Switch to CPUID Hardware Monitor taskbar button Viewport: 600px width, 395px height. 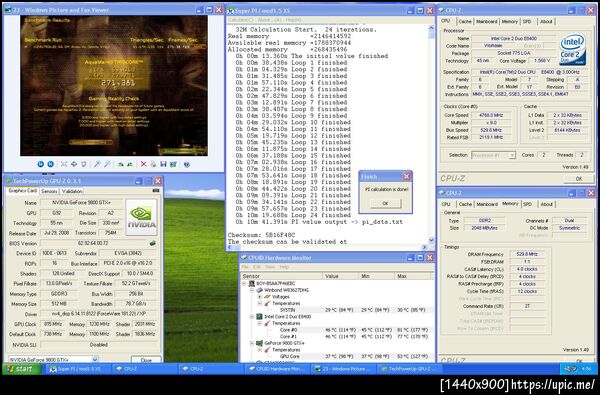coord(278,369)
